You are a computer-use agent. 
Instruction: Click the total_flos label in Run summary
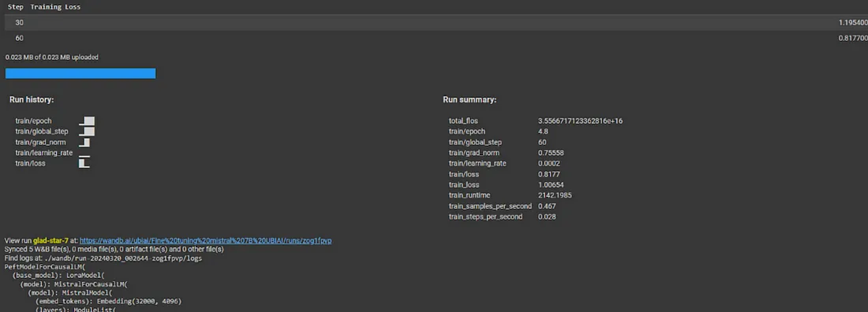tap(463, 121)
